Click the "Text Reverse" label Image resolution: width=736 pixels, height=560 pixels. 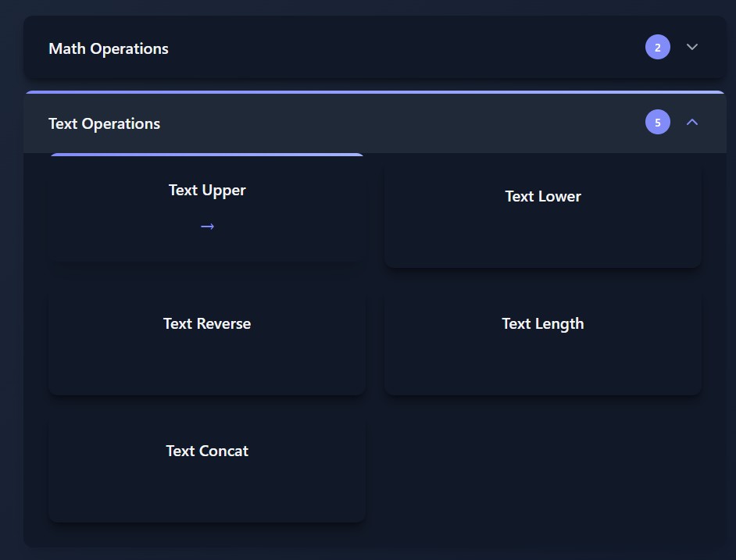(x=207, y=324)
